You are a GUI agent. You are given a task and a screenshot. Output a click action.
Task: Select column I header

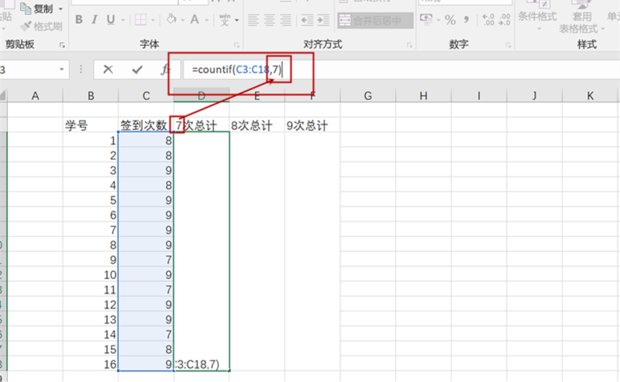tap(479, 96)
